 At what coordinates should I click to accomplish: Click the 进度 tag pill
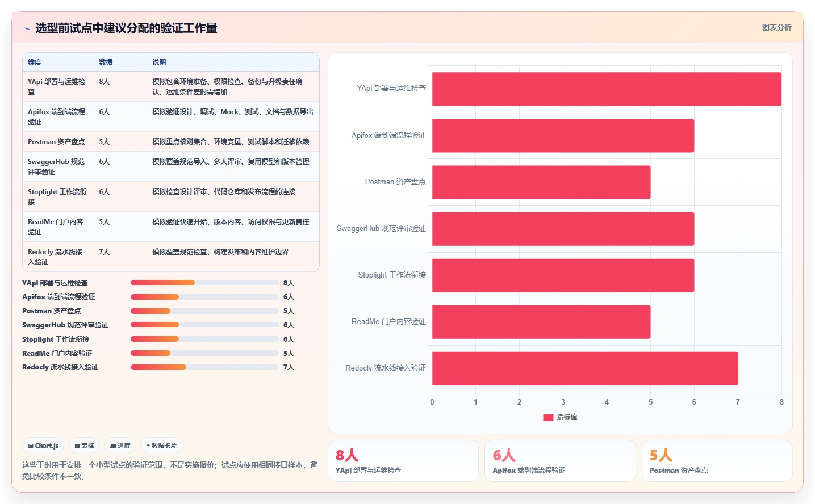pyautogui.click(x=120, y=446)
